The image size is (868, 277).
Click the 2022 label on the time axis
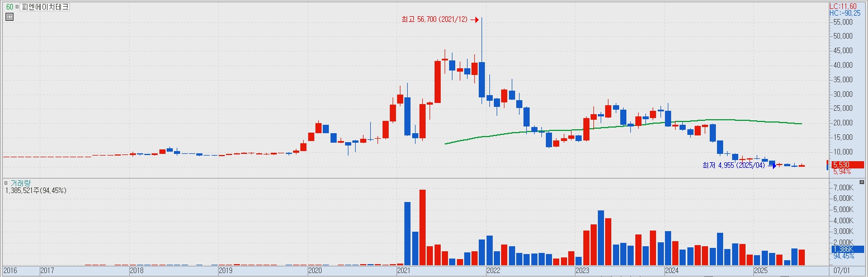[493, 271]
